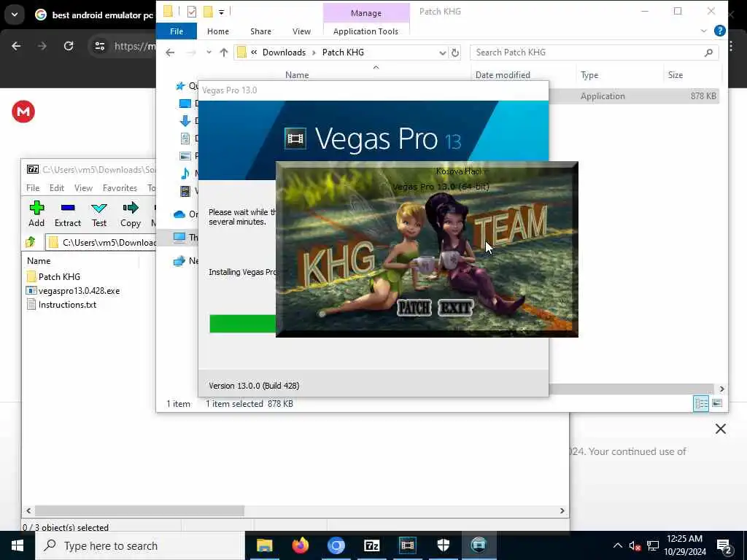Open the Windows Start menu
747x560 pixels.
(18, 545)
